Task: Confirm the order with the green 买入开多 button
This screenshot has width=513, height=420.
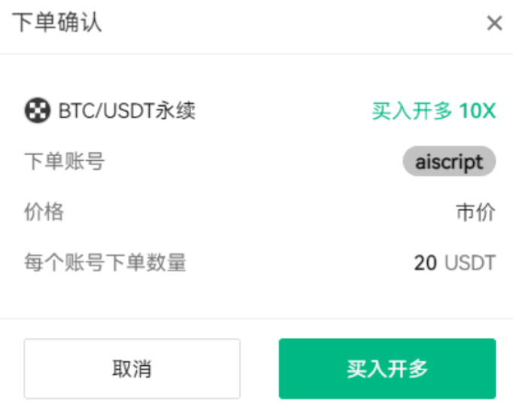Action: click(387, 369)
